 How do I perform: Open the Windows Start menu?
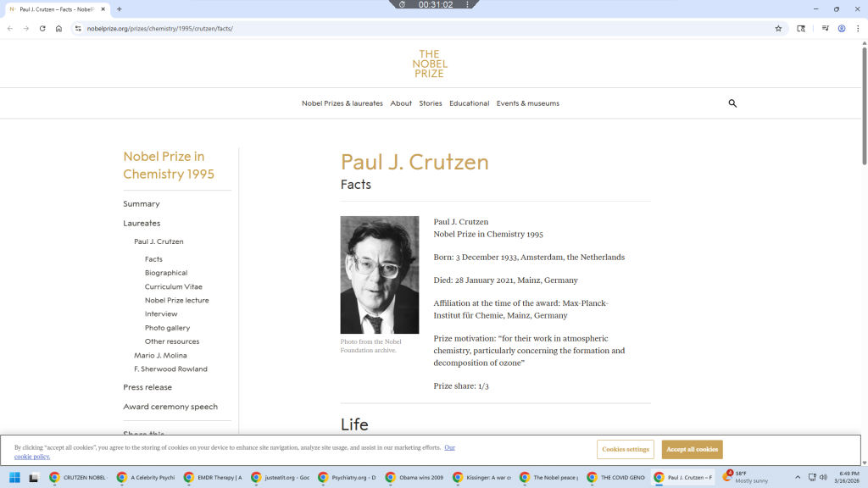[14, 477]
